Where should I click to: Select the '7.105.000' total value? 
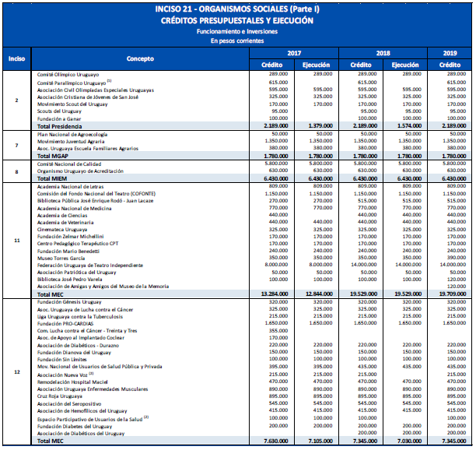[x=320, y=441]
